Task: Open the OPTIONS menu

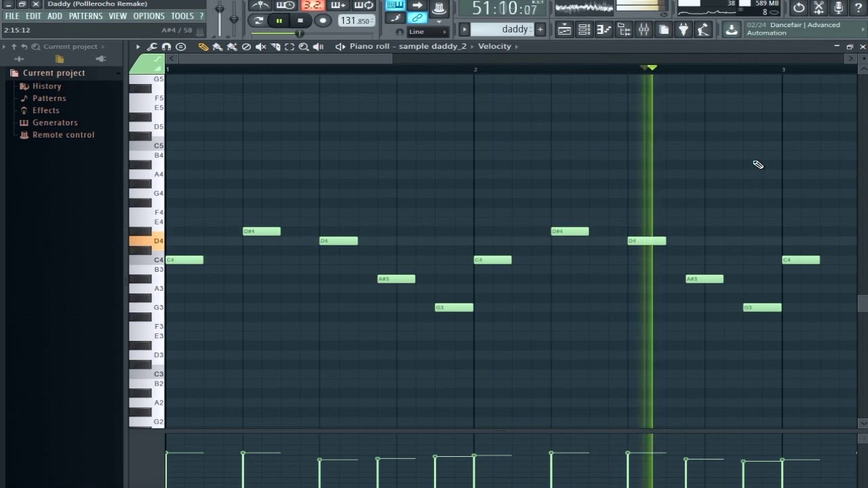Action: (x=149, y=16)
